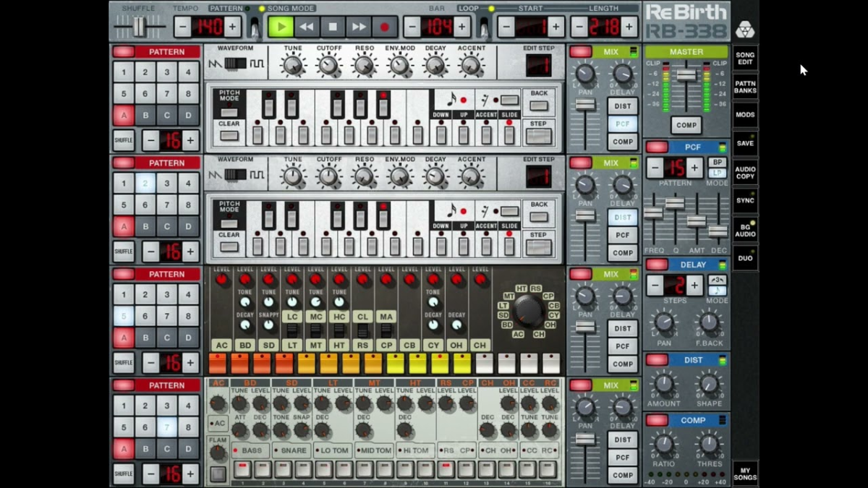Select the Lo Tom instrument on the 909
This screenshot has width=868, height=488.
point(332,450)
